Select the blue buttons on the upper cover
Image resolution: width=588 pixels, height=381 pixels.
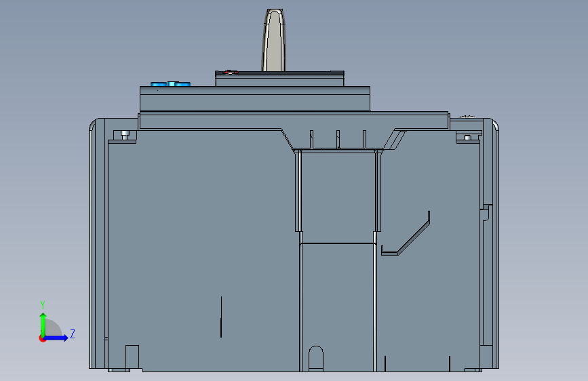click(171, 84)
